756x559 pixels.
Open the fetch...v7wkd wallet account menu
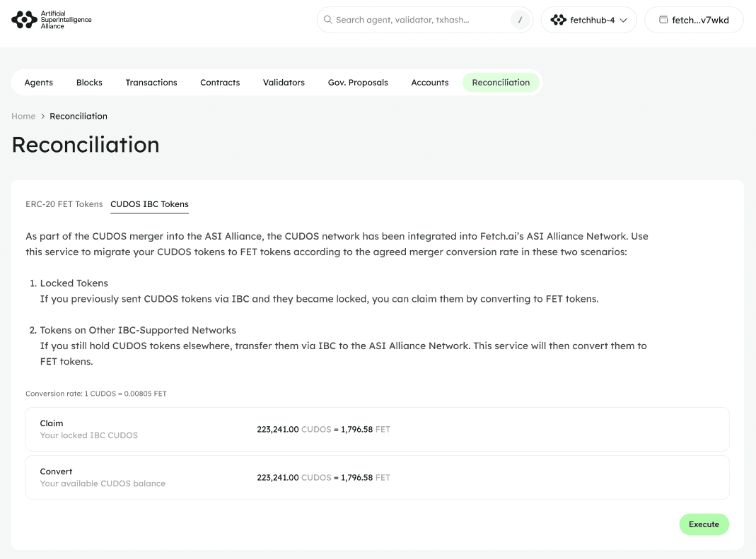(694, 20)
